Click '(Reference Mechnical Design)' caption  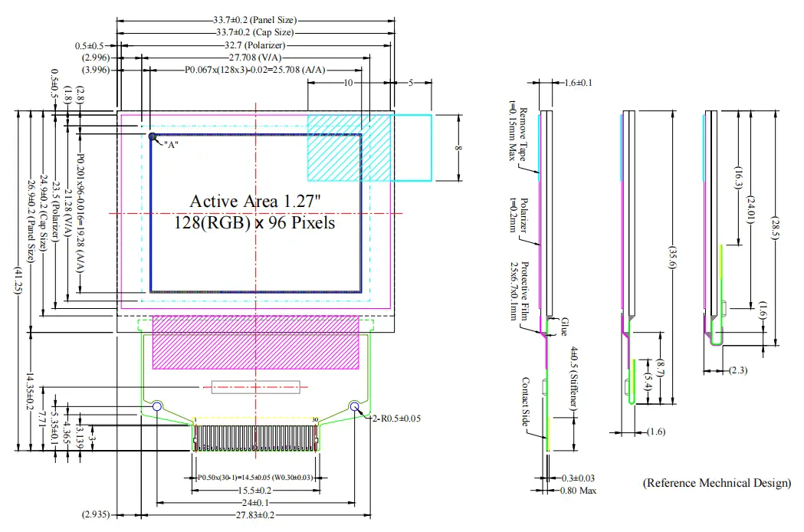[x=717, y=483]
